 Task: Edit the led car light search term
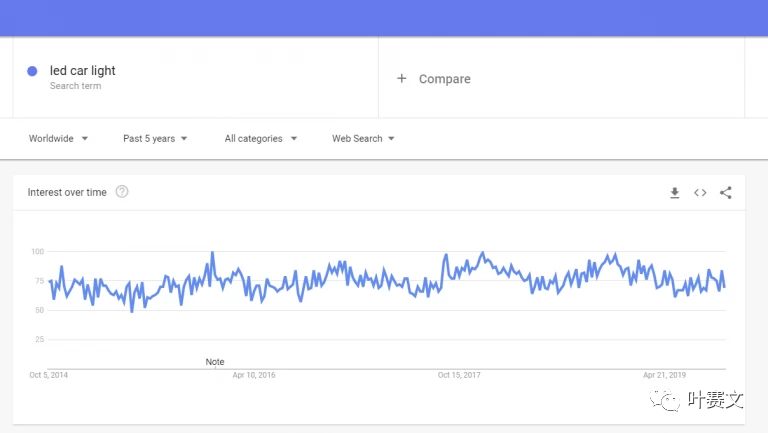[x=83, y=71]
